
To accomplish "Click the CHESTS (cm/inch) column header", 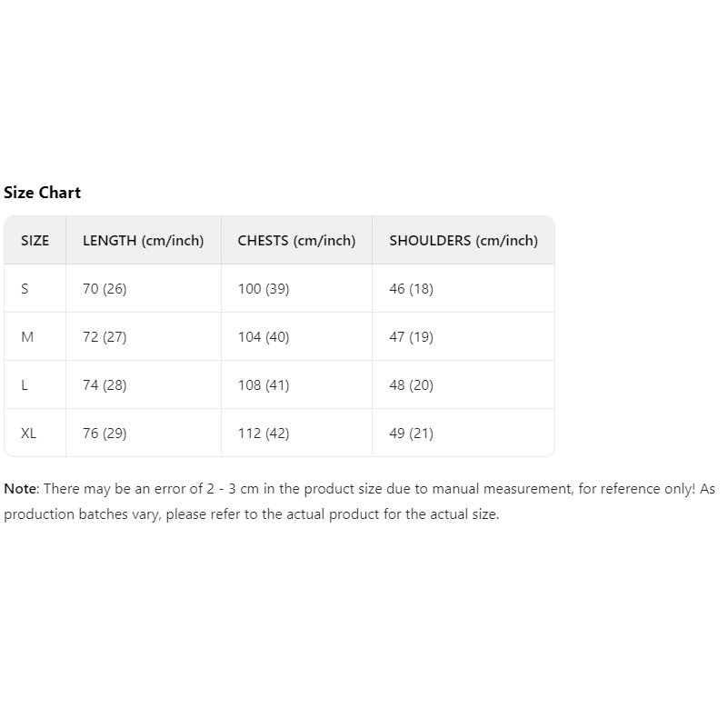I will (296, 241).
